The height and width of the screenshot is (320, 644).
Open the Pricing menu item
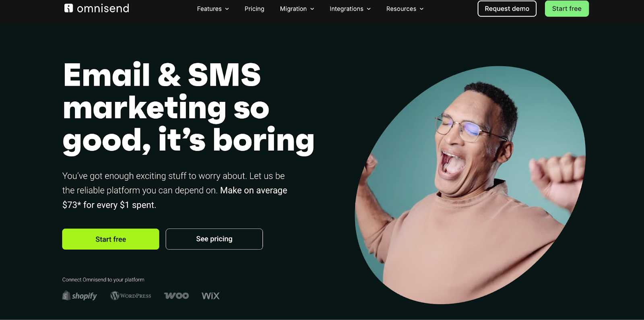254,9
